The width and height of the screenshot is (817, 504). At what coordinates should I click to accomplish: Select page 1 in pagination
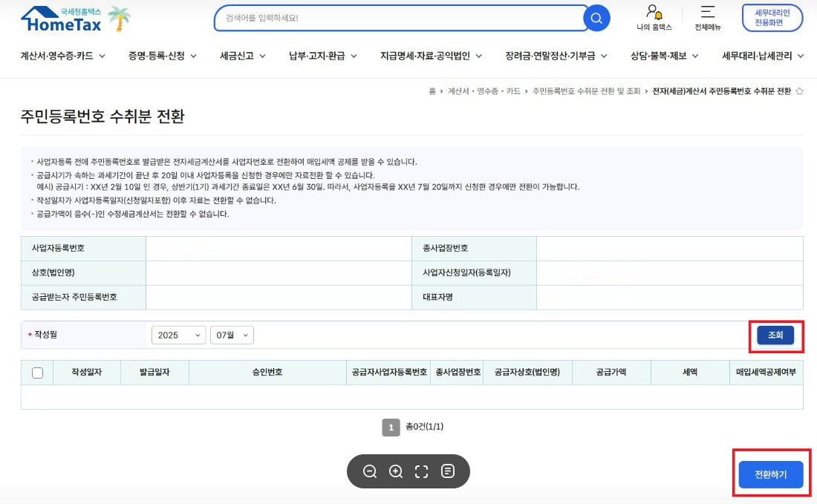point(391,427)
